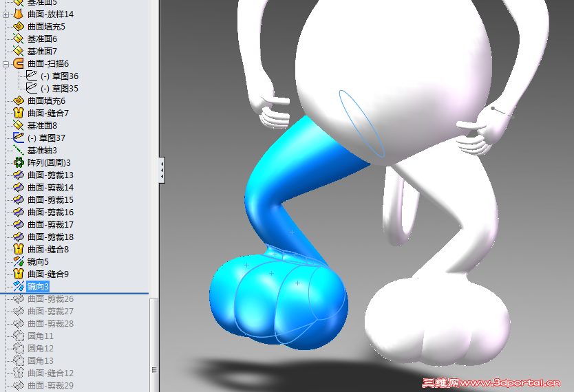The height and width of the screenshot is (392, 574).
Task: Select suppressed feature 曲面-剪裁26
Action: tap(50, 298)
